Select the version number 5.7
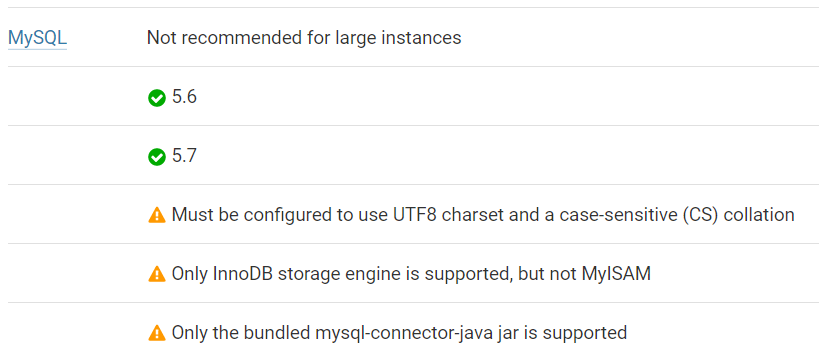Viewport: 819px width, 360px height. [x=184, y=156]
